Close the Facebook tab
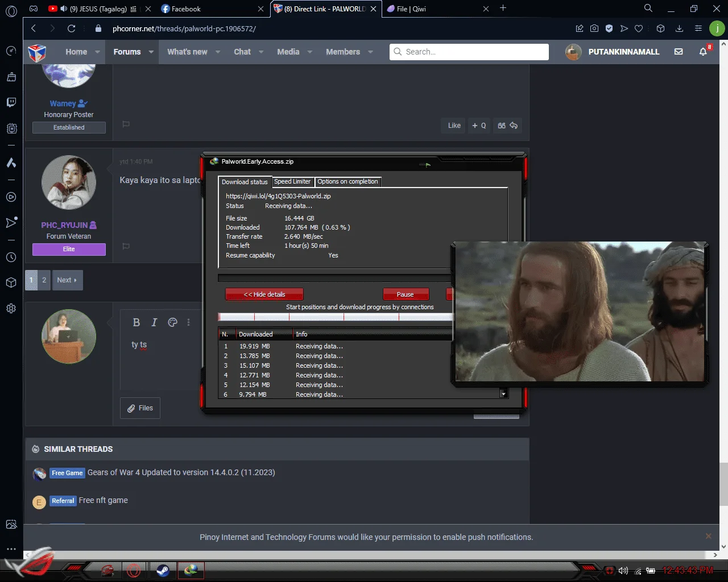Image resolution: width=728 pixels, height=582 pixels. pos(260,9)
